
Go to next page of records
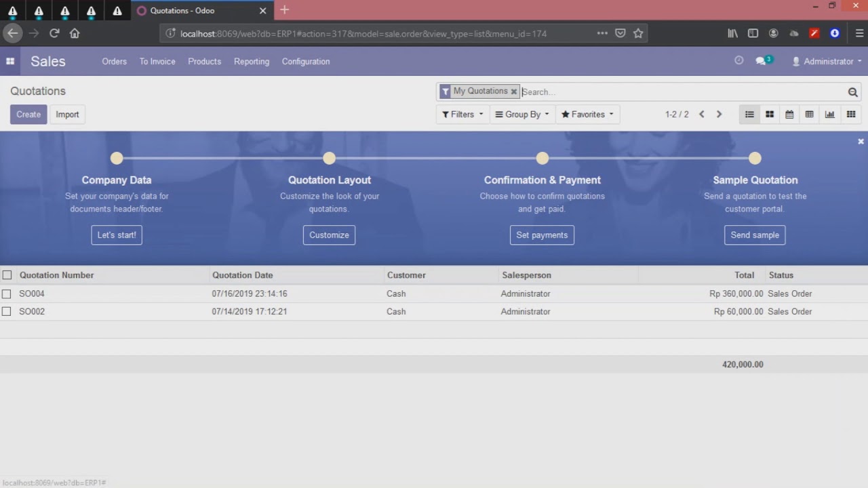(719, 115)
